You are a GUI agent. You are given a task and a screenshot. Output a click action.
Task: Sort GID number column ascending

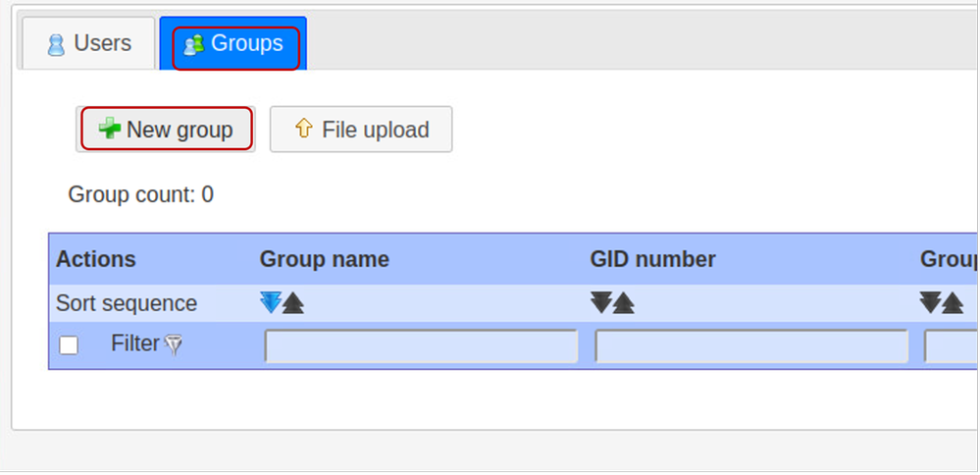[x=624, y=303]
